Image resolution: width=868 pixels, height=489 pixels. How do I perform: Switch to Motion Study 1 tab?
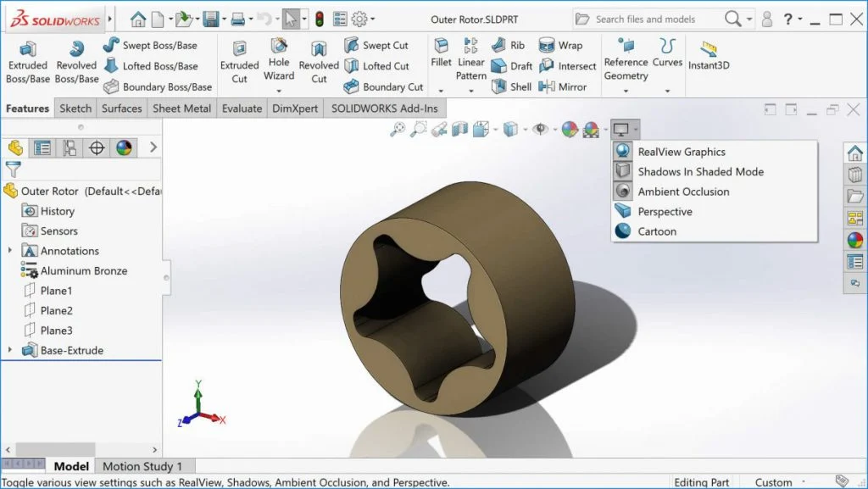(x=142, y=466)
